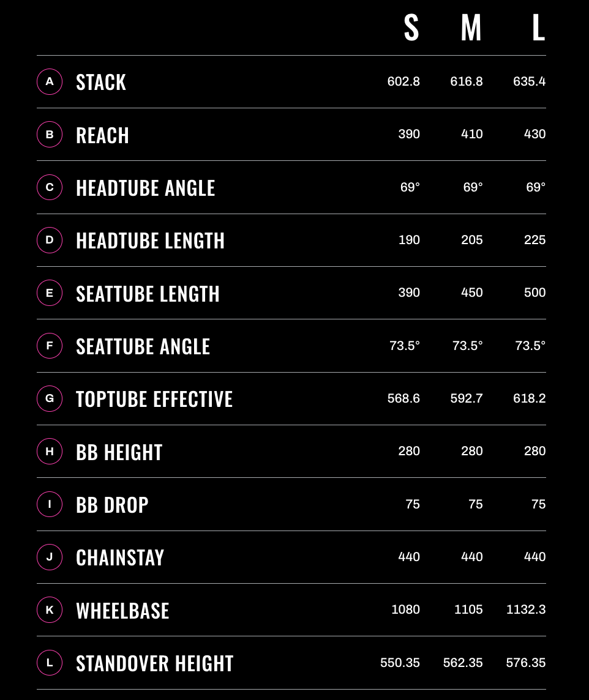Image resolution: width=589 pixels, height=700 pixels.
Task: Click the circled I BB Drop icon
Action: click(x=50, y=504)
